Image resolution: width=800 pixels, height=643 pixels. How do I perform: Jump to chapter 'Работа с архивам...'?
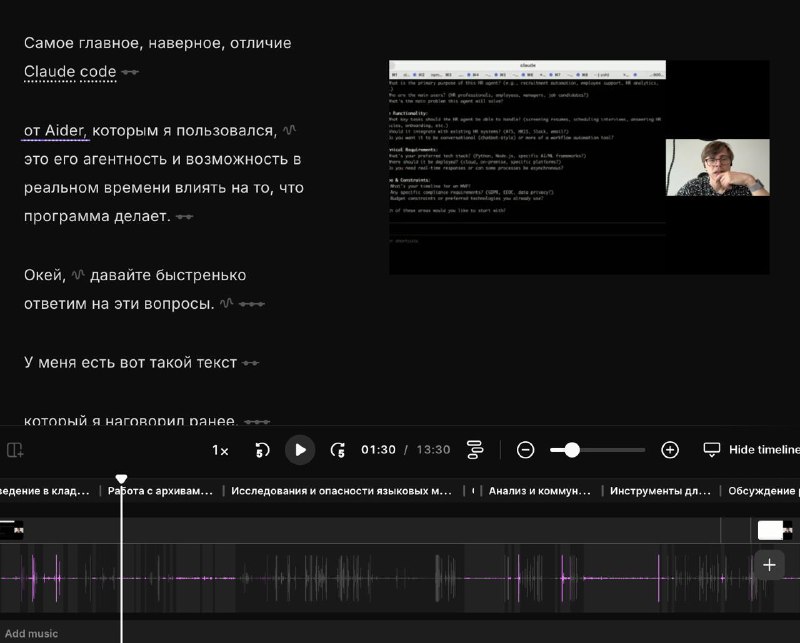click(x=160, y=491)
